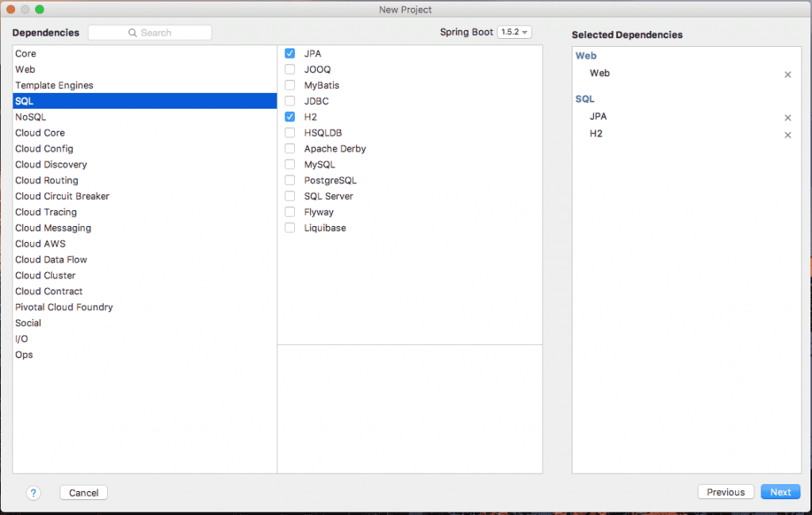Tick the PostgreSQL checkbox
Image resolution: width=812 pixels, height=515 pixels.
click(290, 181)
